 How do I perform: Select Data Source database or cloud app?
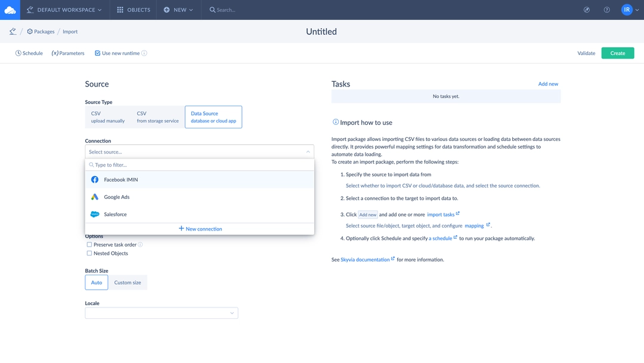point(213,117)
